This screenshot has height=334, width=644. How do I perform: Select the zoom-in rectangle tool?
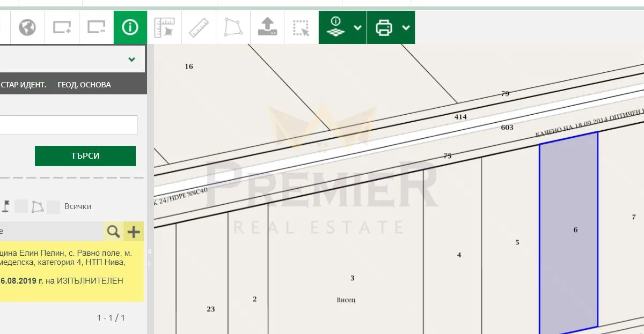tap(62, 27)
